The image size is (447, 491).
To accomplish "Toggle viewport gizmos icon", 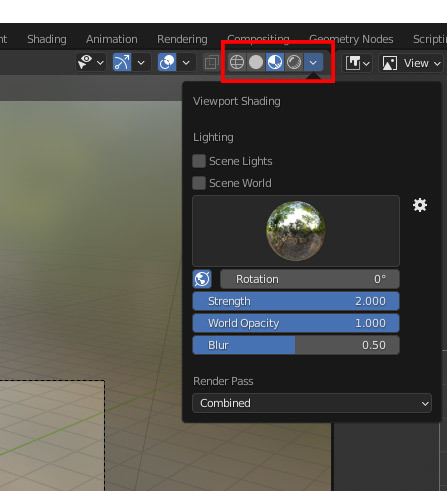I will click(122, 62).
